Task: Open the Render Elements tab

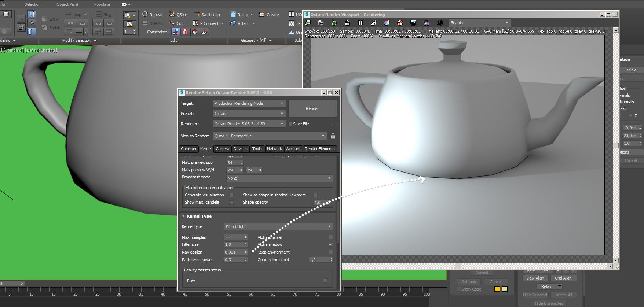Action: 319,149
